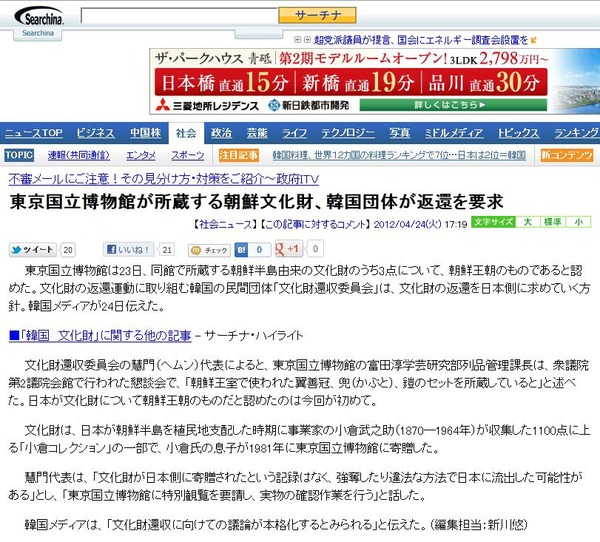Viewport: 600px width, 542px height.
Task: Click the Google +1 button
Action: coord(289,249)
